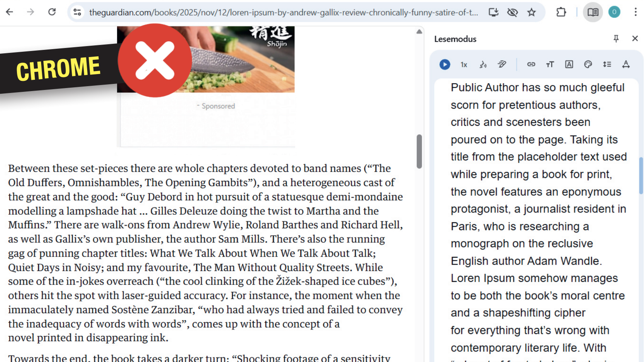Screen dimensions: 644x362
Task: Bookmark this page with the star
Action: click(532, 12)
